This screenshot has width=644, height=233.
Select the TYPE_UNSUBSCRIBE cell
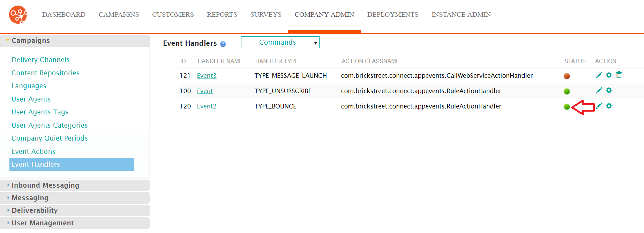point(283,91)
